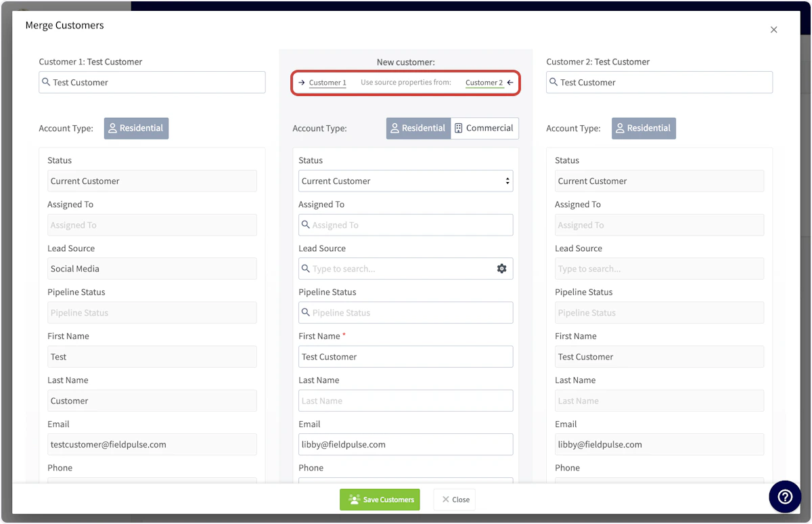Click search icon in Customer 2 field
Image resolution: width=812 pixels, height=524 pixels.
point(554,82)
